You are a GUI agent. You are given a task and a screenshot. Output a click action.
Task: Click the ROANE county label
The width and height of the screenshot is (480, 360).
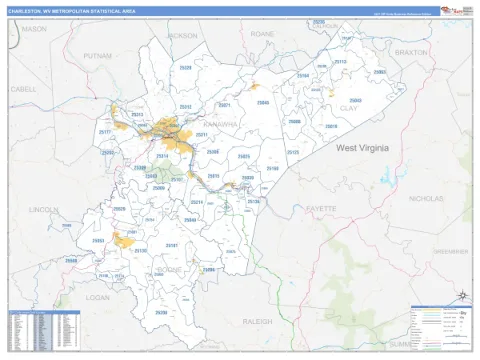262,34
